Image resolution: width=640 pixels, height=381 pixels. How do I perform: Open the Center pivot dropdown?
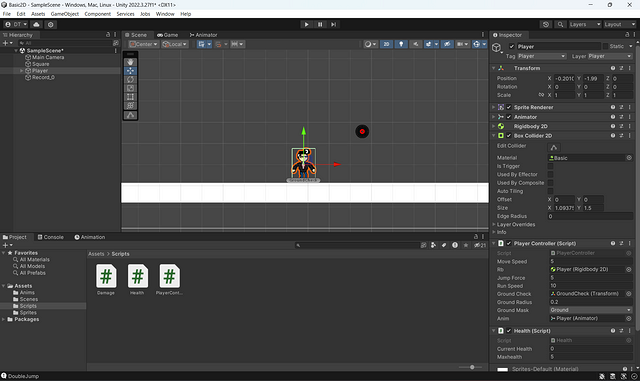pos(144,44)
